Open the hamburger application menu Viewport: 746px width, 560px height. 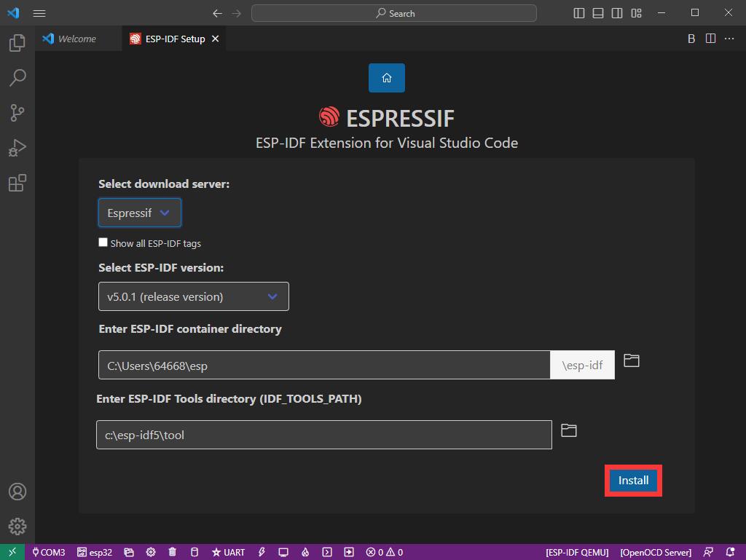click(x=39, y=13)
